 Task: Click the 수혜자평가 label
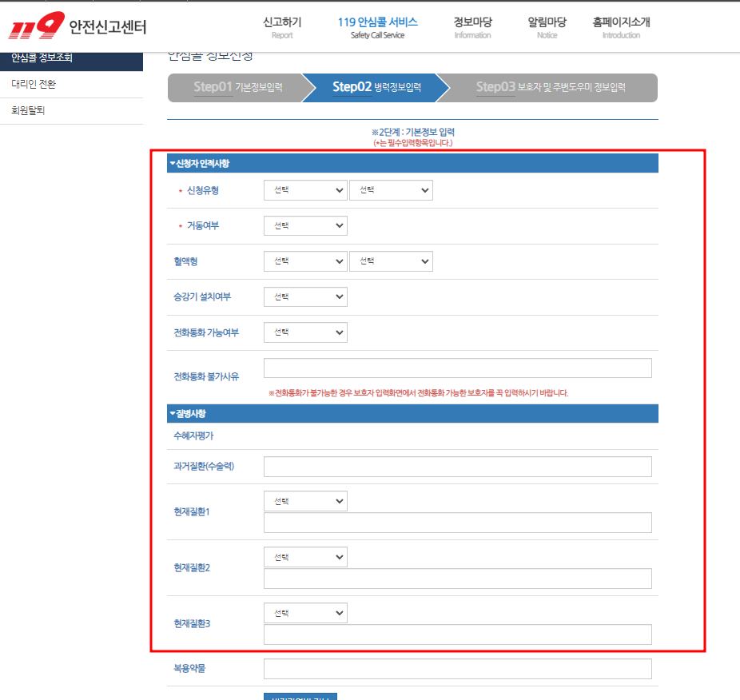click(x=193, y=436)
